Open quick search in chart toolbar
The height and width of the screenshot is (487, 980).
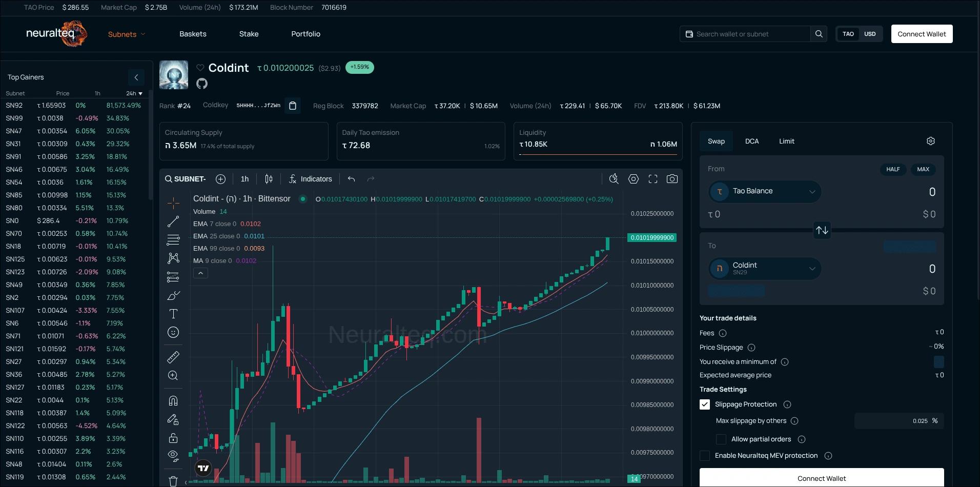coord(614,179)
